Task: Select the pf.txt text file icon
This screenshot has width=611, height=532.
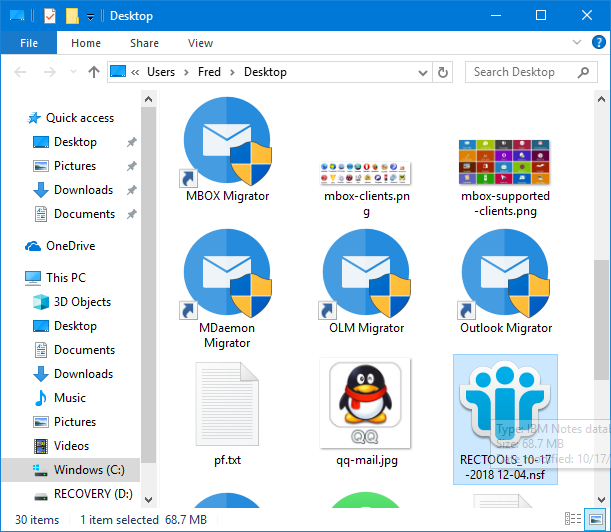Action: point(227,404)
